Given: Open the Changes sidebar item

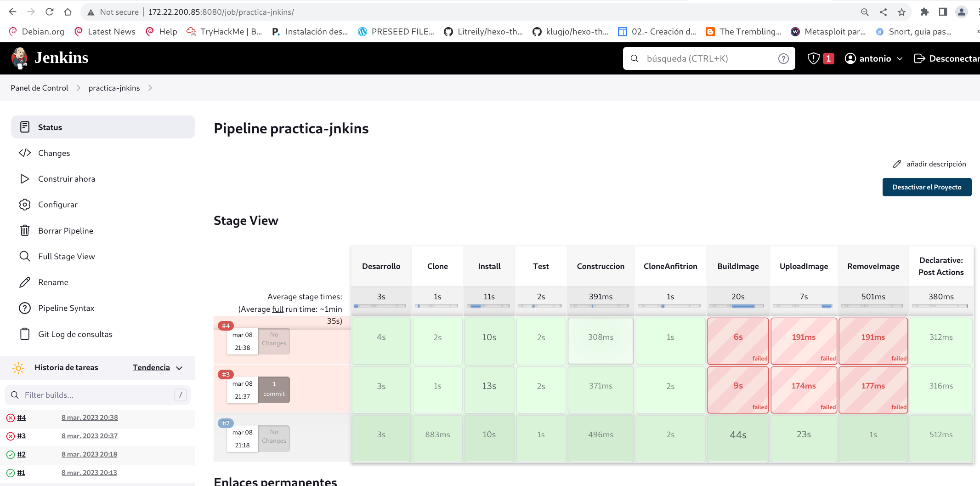Looking at the screenshot, I should point(54,153).
